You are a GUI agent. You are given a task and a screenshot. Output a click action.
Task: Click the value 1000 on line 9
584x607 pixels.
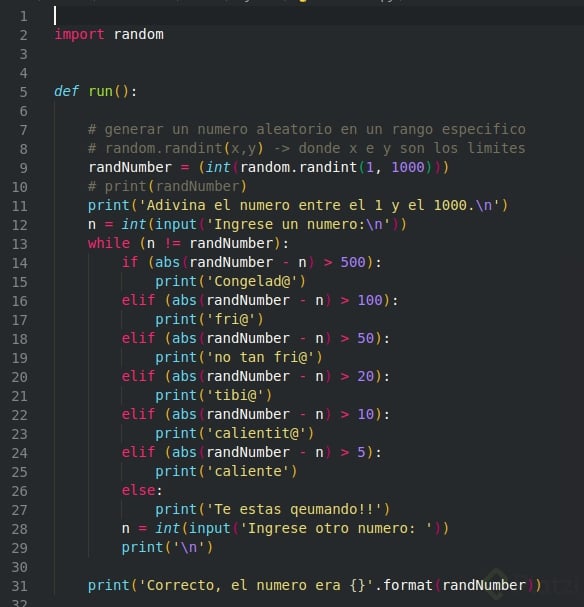[x=408, y=167]
